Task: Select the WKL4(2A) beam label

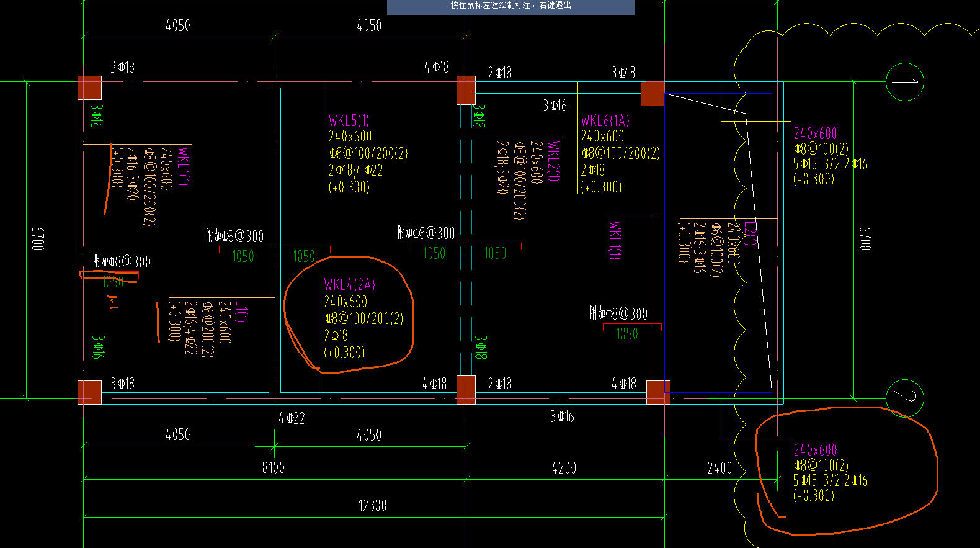Action: [x=349, y=285]
